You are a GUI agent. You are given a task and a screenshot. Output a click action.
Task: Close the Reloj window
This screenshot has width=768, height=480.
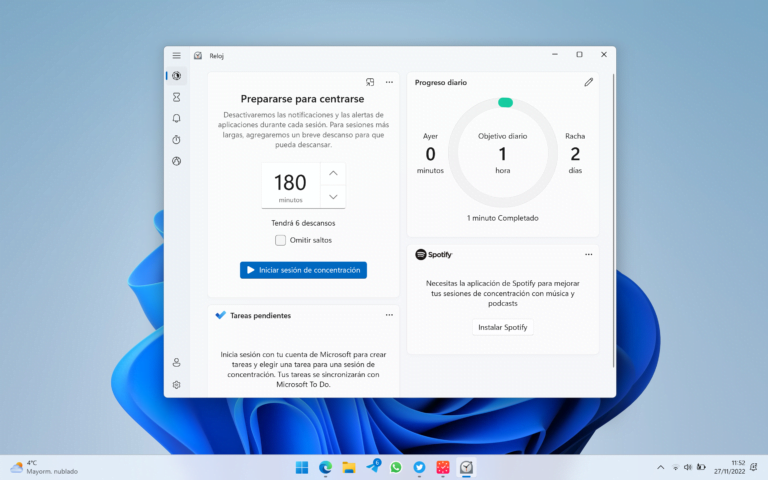(603, 54)
